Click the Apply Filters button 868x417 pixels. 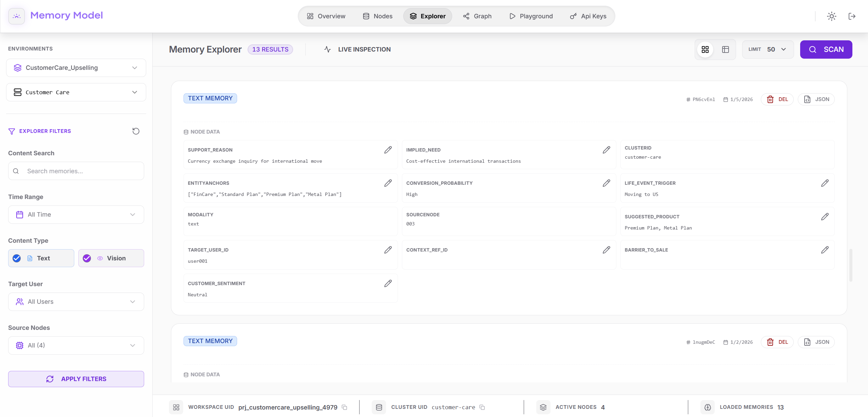[76, 379]
